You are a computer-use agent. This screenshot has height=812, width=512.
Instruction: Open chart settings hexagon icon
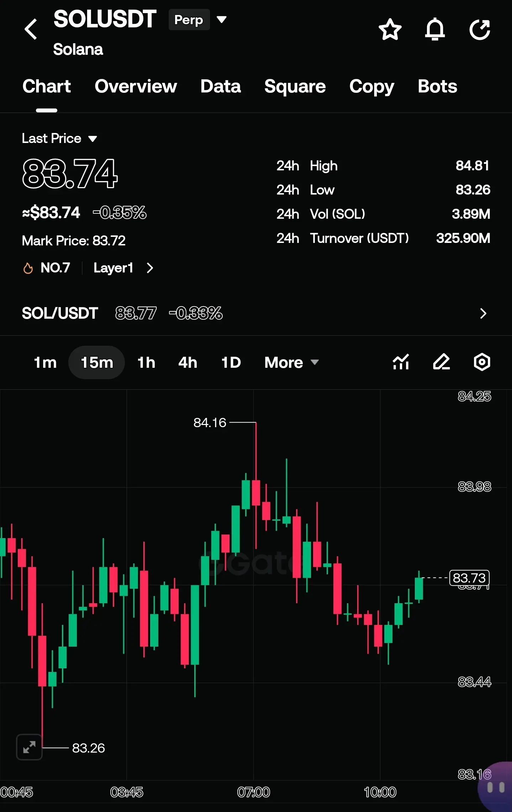click(x=482, y=362)
